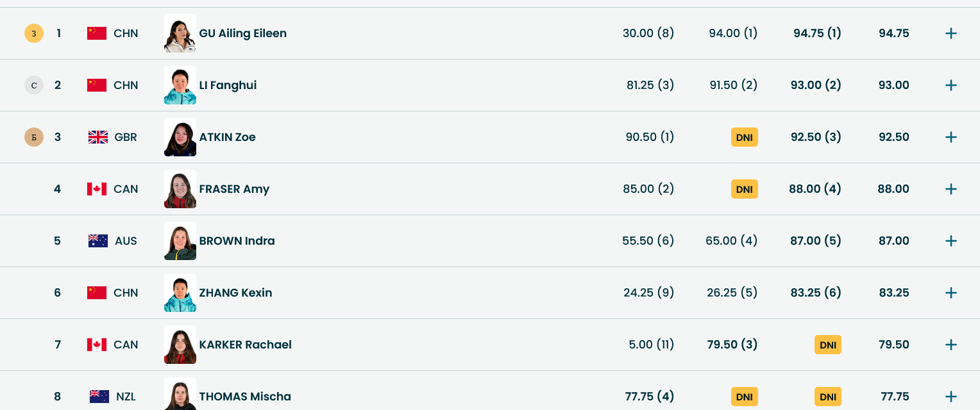Viewport: 980px width, 410px height.
Task: Click the DNI badge in ATKIN Zoe's row
Action: pyautogui.click(x=744, y=137)
